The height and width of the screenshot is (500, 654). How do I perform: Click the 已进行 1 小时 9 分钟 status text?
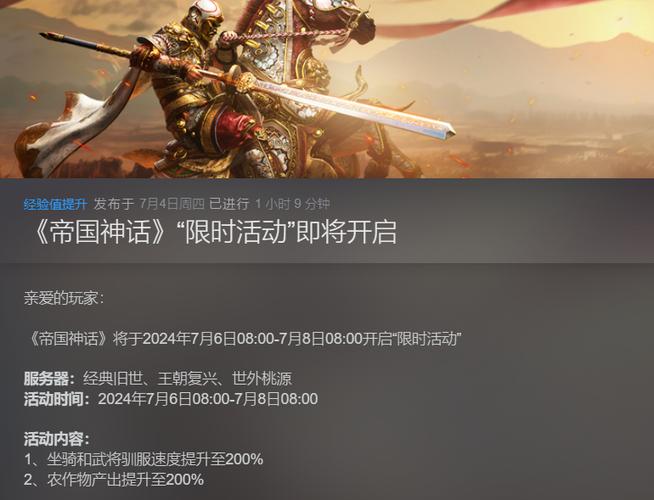tap(269, 204)
